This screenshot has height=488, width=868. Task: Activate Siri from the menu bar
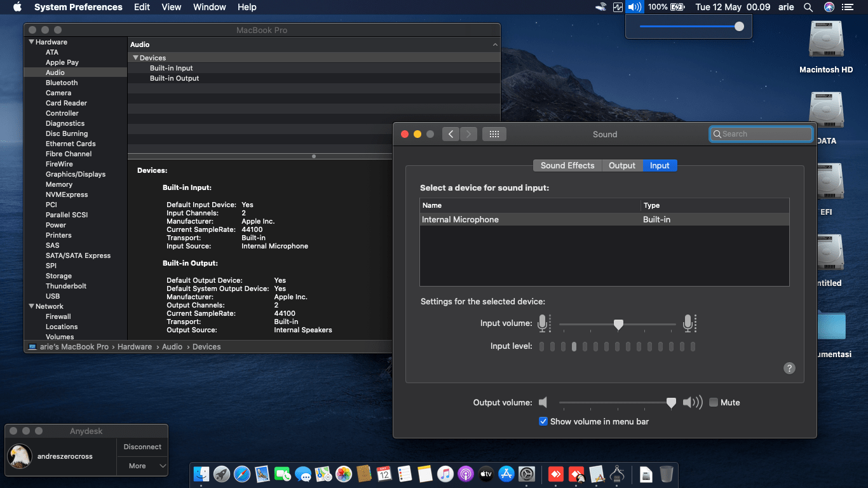[829, 7]
